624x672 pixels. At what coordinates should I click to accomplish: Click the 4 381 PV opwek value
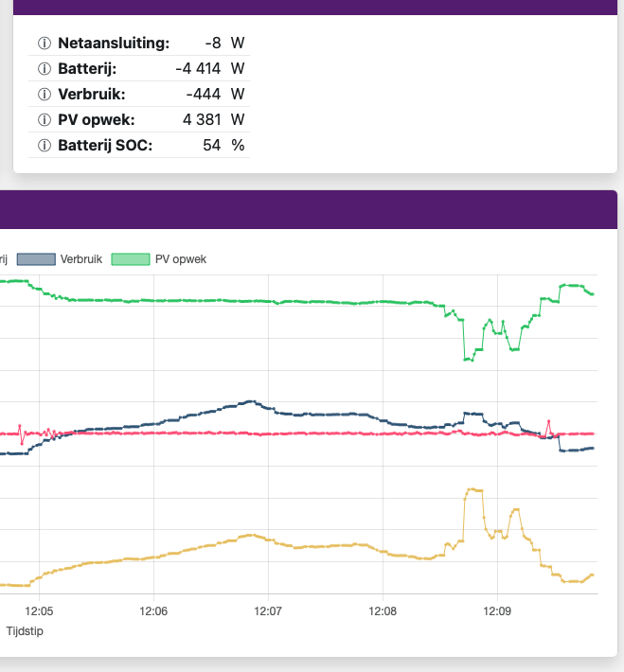(203, 120)
